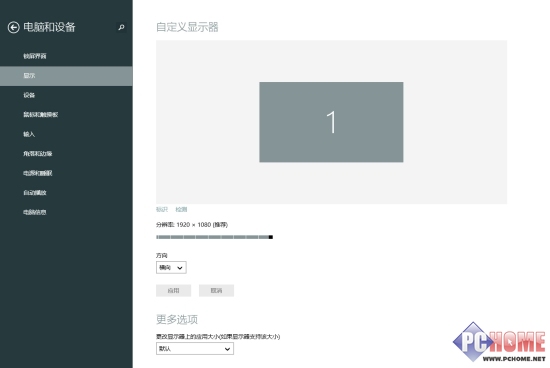Click the resolution slider track
This screenshot has height=368, width=550.
click(x=214, y=237)
